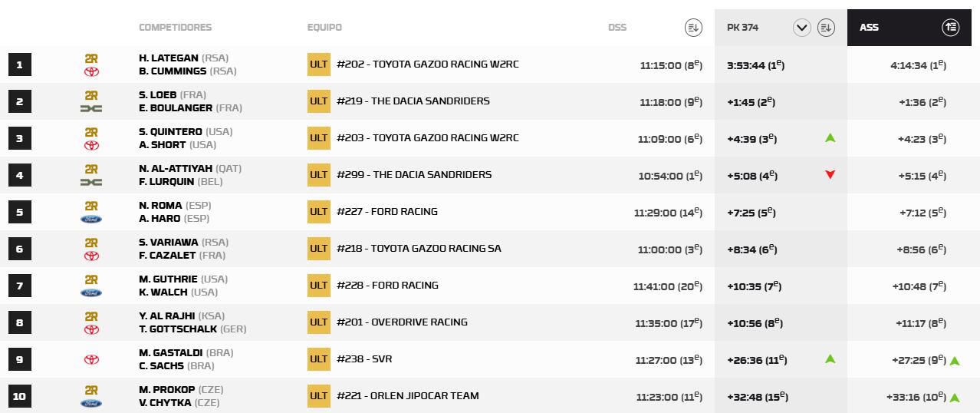Click Dacia logo in N. Al-Attiyah row
The image size is (980, 413).
pos(91,183)
